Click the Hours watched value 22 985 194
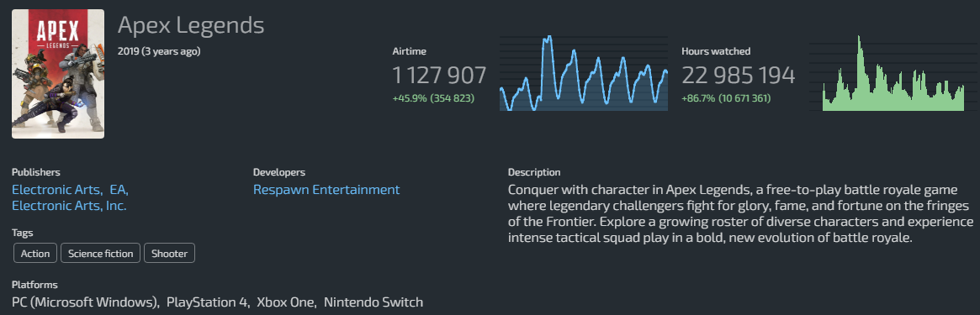This screenshot has width=980, height=315. pyautogui.click(x=738, y=76)
